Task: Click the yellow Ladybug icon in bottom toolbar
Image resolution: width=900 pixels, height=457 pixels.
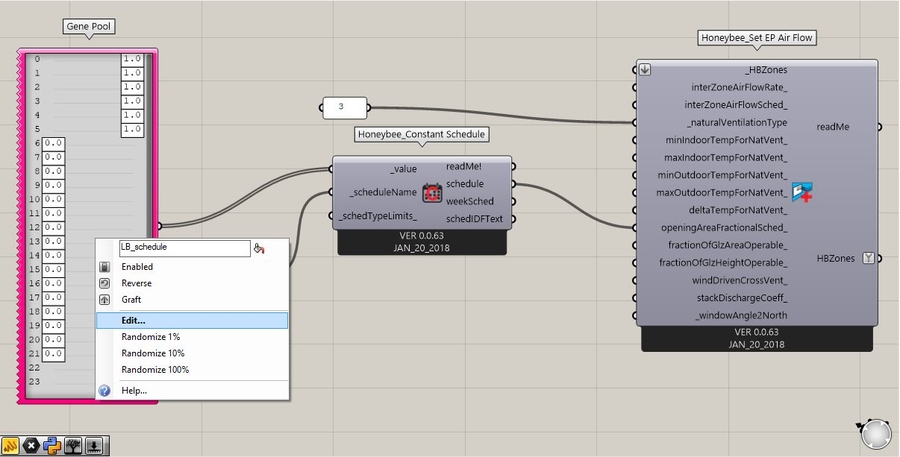Action: 10,446
